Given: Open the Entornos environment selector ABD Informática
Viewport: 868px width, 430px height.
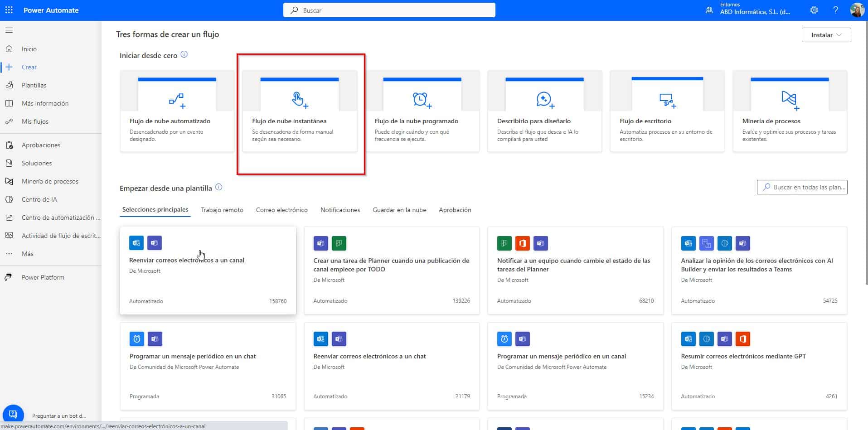Looking at the screenshot, I should [x=755, y=9].
